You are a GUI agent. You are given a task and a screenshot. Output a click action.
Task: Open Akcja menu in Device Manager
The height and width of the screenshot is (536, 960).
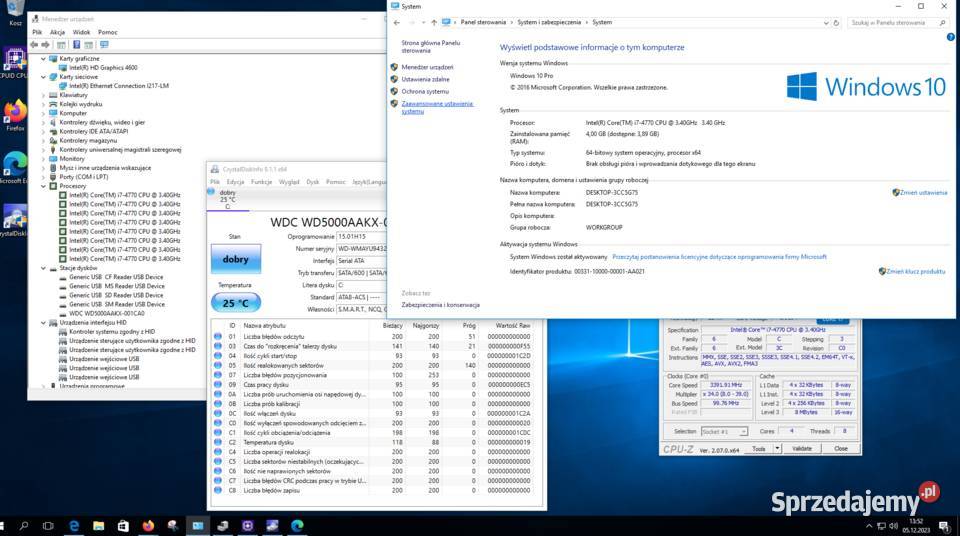(x=58, y=32)
